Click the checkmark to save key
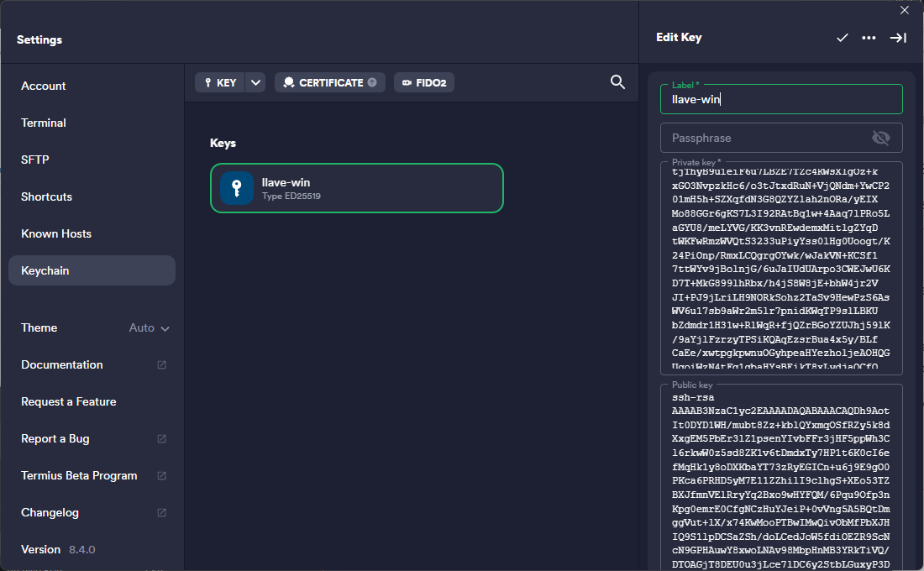This screenshot has width=924, height=571. point(842,38)
